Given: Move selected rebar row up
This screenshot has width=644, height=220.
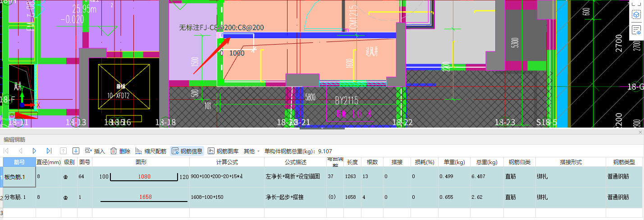Looking at the screenshot, I should coord(63,151).
